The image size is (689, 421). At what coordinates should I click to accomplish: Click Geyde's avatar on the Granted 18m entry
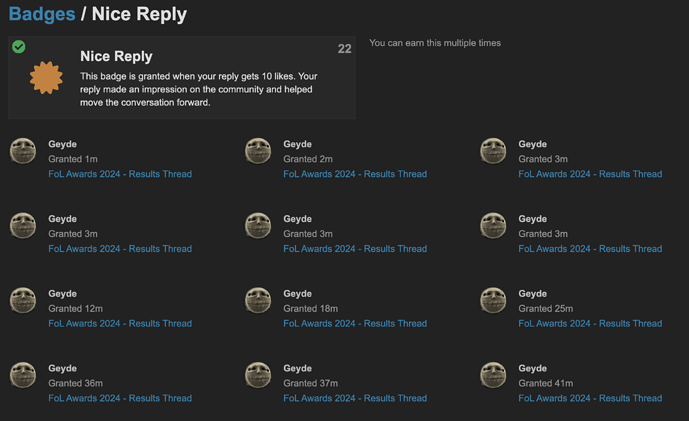pyautogui.click(x=258, y=300)
